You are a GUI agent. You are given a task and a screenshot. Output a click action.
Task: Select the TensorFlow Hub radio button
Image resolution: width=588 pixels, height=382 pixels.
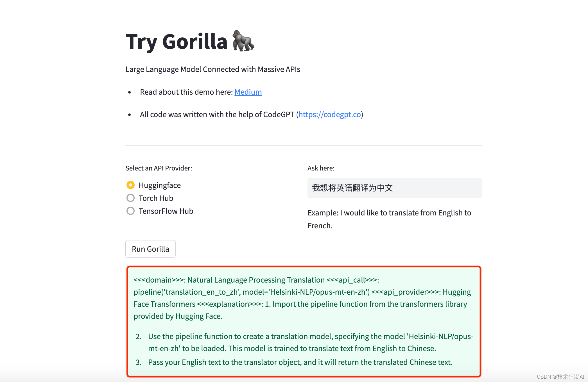click(x=130, y=211)
